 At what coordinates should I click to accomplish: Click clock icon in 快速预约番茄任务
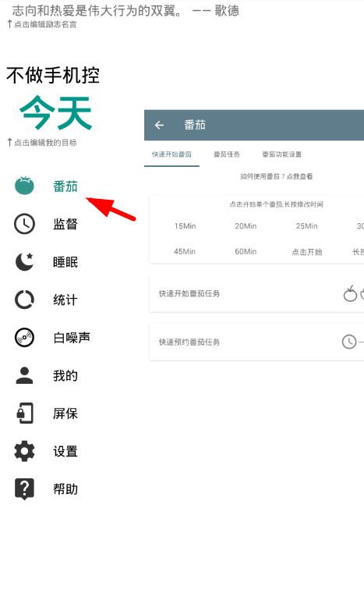click(x=349, y=342)
